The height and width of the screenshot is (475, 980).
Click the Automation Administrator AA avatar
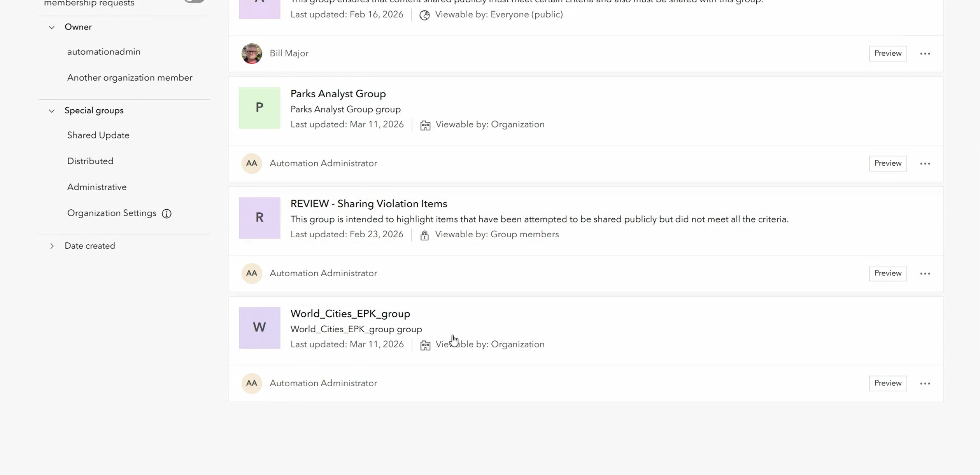252,163
